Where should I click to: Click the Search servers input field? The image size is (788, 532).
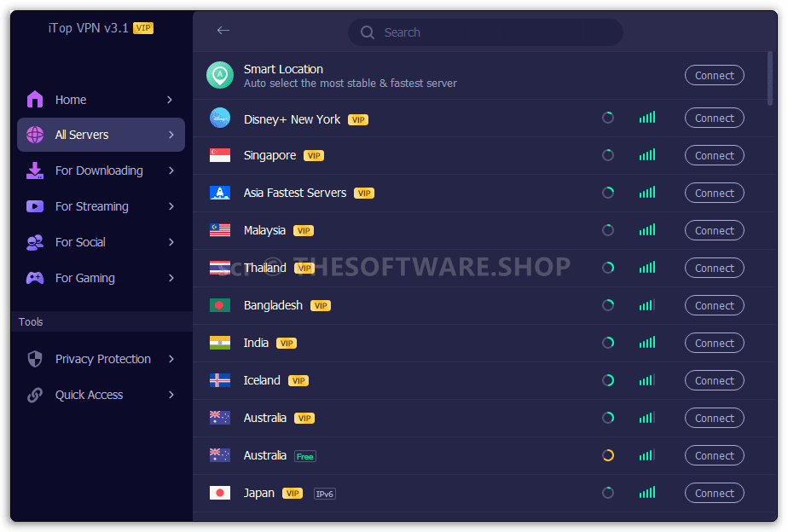coord(485,32)
